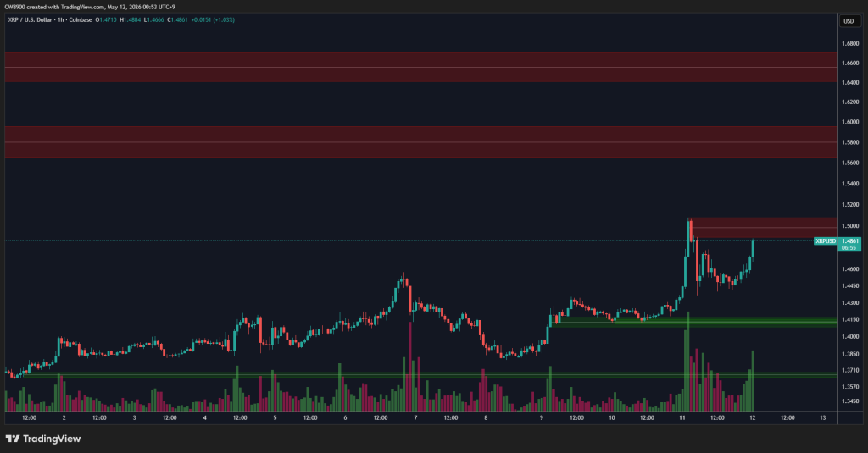
Task: Click the date label 9 on time axis
Action: point(542,417)
